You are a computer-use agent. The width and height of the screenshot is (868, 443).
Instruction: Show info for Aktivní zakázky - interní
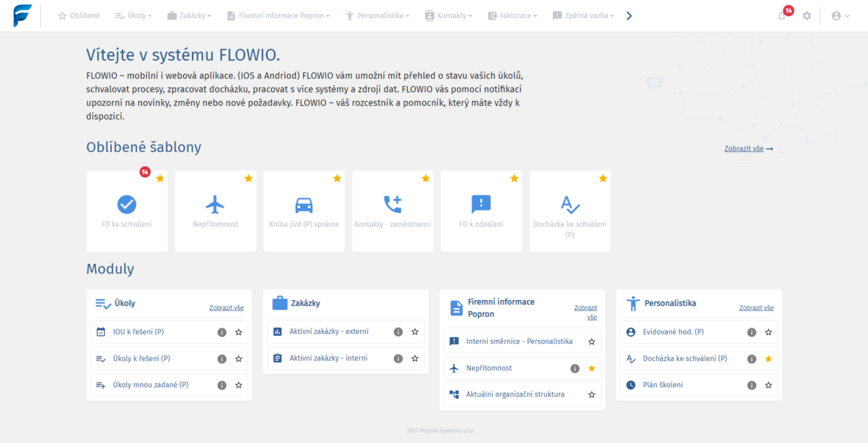coord(398,358)
